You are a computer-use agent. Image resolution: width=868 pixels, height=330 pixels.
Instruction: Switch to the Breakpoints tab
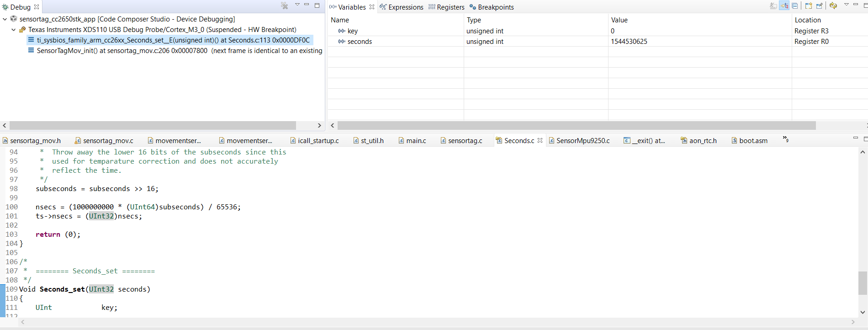tap(492, 7)
